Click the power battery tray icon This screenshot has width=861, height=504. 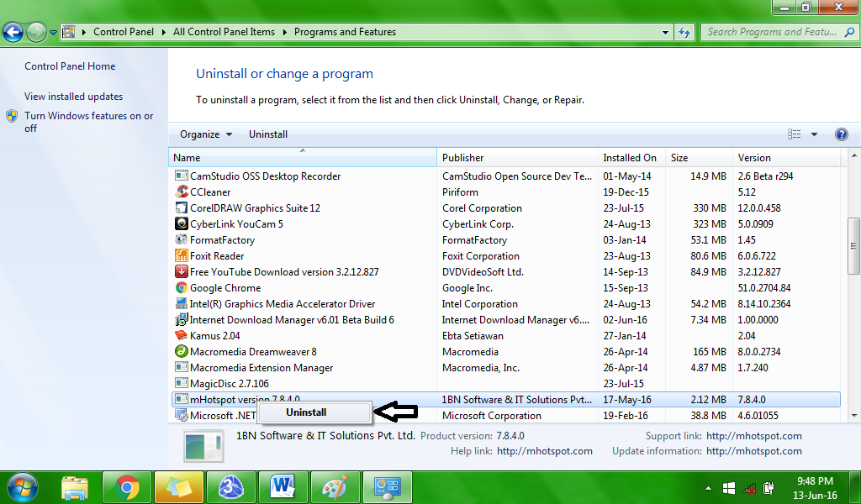coord(769,487)
